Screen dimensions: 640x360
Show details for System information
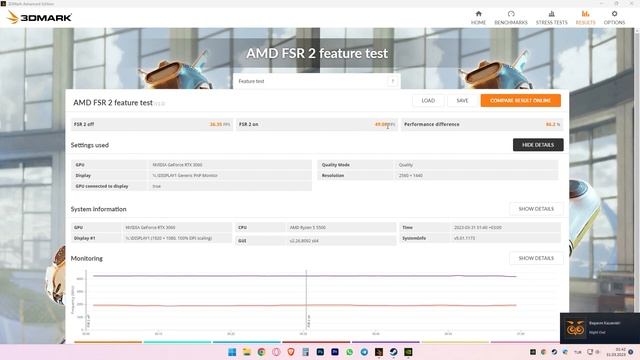pyautogui.click(x=536, y=209)
